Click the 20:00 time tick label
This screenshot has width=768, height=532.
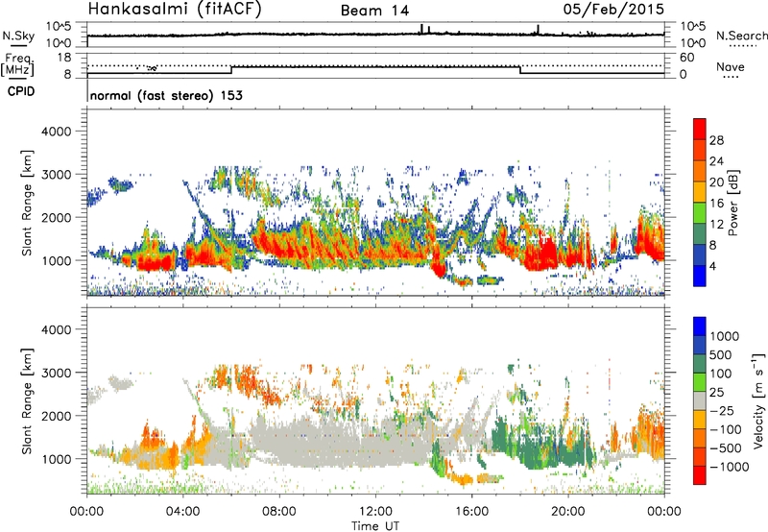[x=567, y=512]
